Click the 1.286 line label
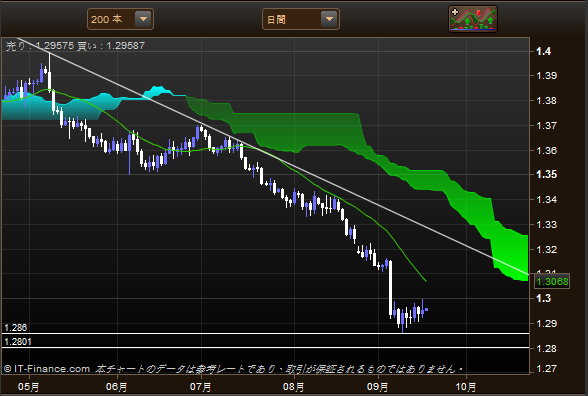 15,328
